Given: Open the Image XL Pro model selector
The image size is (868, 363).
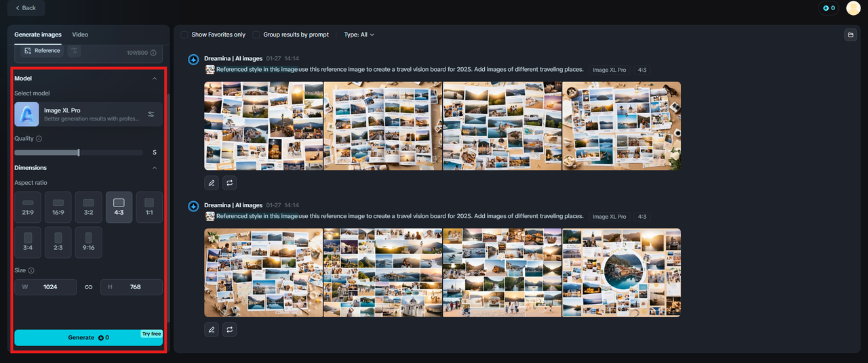Looking at the screenshot, I should 89,114.
